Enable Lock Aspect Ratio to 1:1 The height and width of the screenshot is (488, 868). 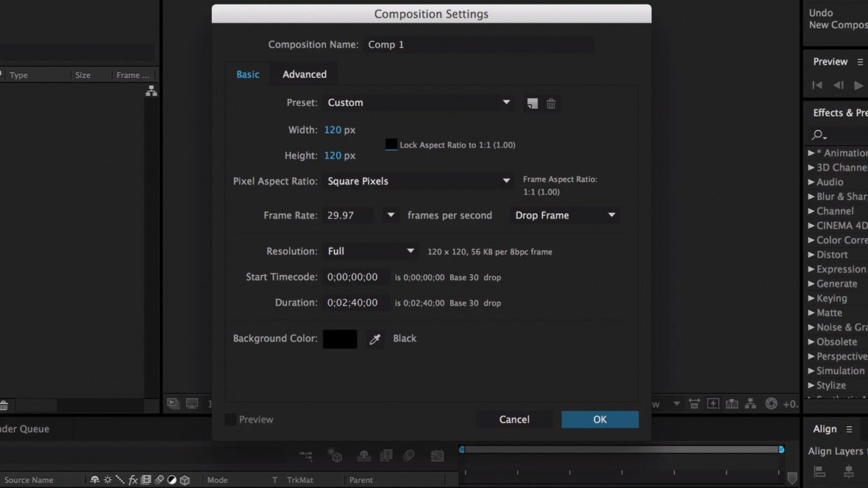coord(391,144)
